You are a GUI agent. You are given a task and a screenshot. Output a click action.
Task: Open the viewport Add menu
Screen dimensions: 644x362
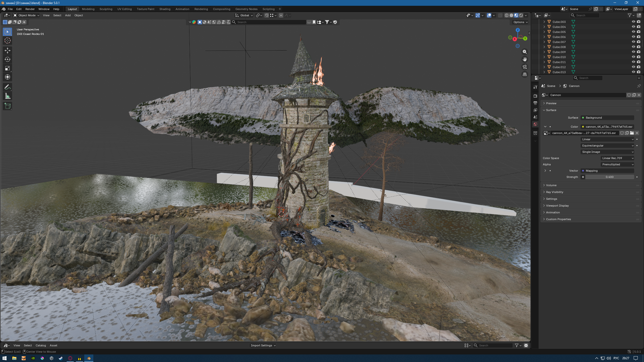[68, 15]
